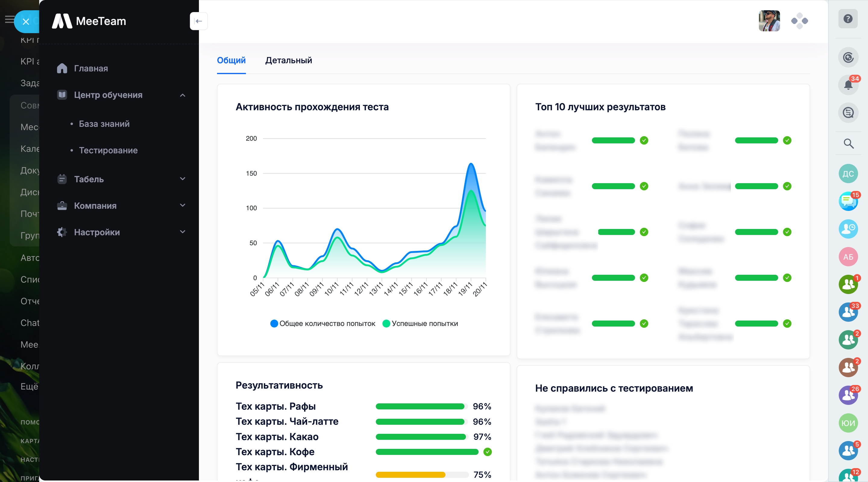Click the Тех карты. Фирменный yellow progress bar
This screenshot has height=482, width=868.
click(410, 474)
